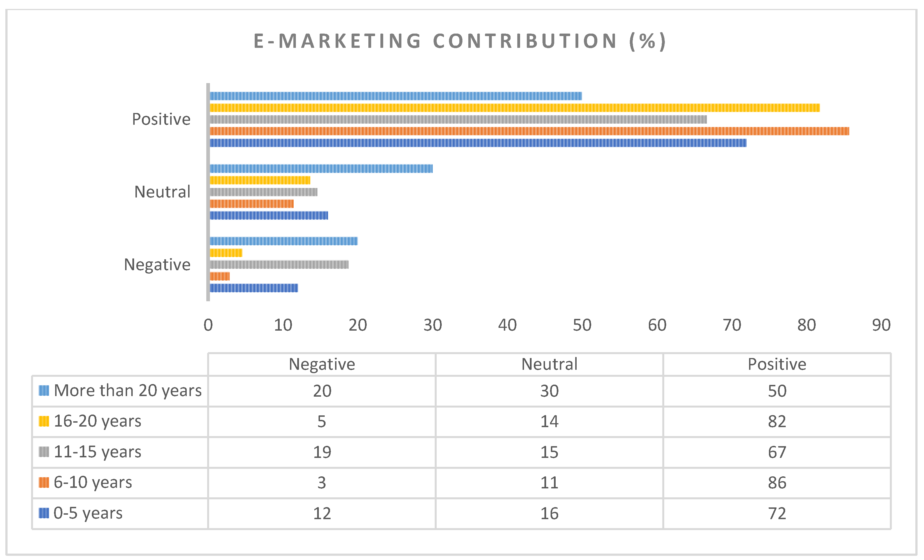Click the 90 tick label on horizontal axis
The height and width of the screenshot is (560, 924).
tap(881, 325)
